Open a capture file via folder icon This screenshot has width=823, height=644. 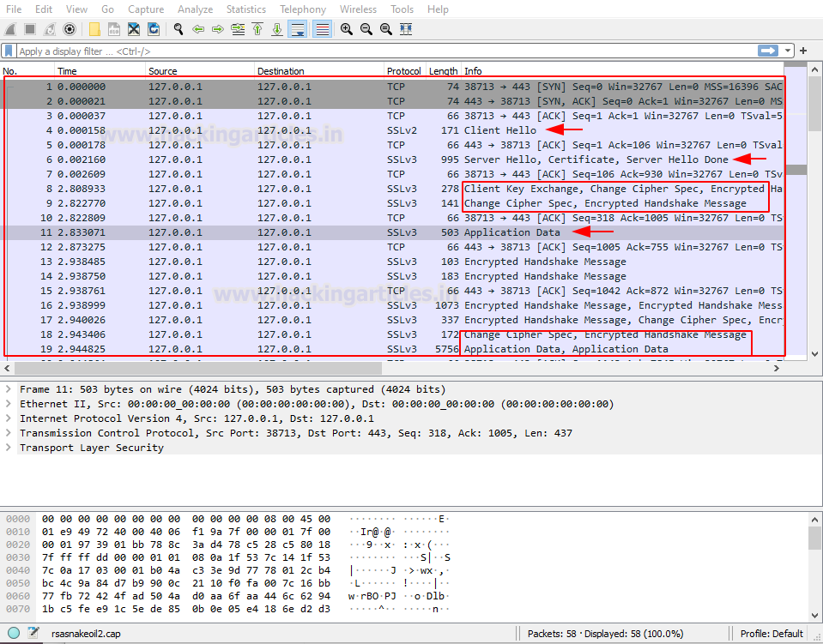pos(94,29)
